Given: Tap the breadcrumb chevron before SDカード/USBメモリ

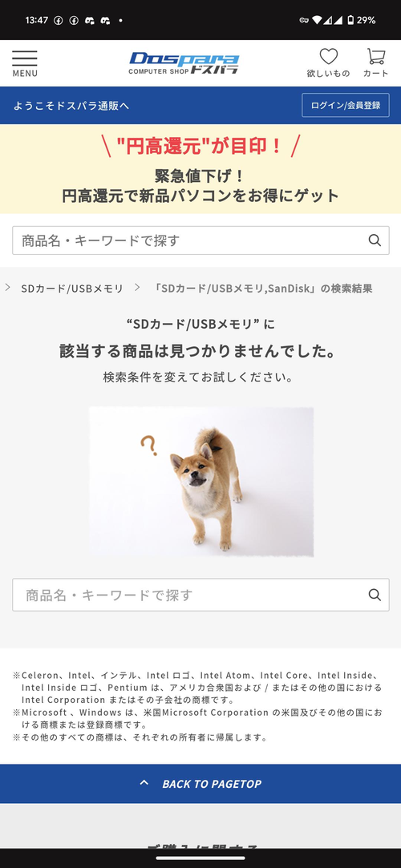Looking at the screenshot, I should [x=8, y=287].
